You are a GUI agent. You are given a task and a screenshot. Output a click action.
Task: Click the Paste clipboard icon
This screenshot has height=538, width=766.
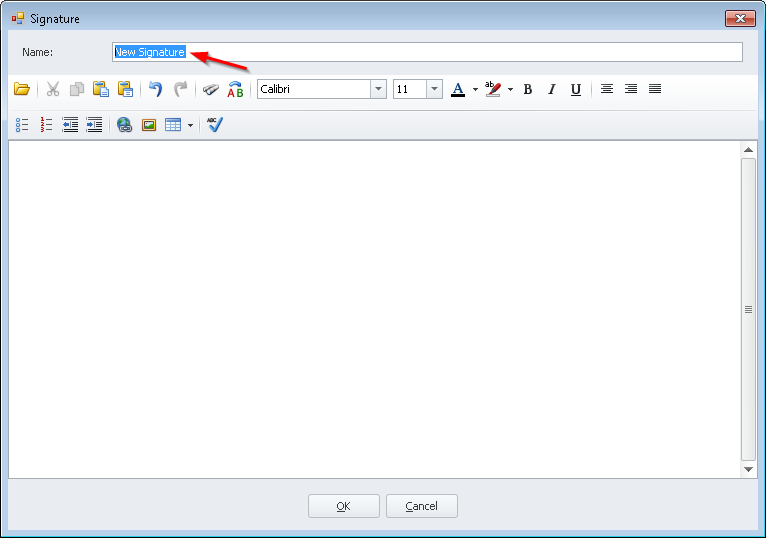pyautogui.click(x=101, y=89)
